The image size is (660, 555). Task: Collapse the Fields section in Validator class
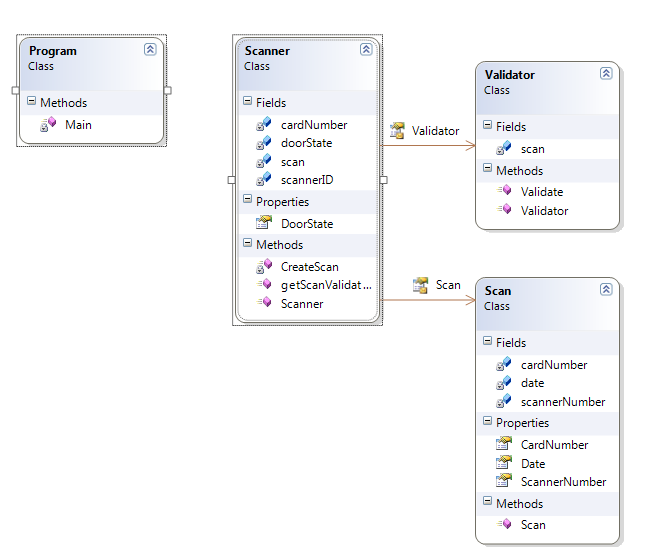click(487, 125)
